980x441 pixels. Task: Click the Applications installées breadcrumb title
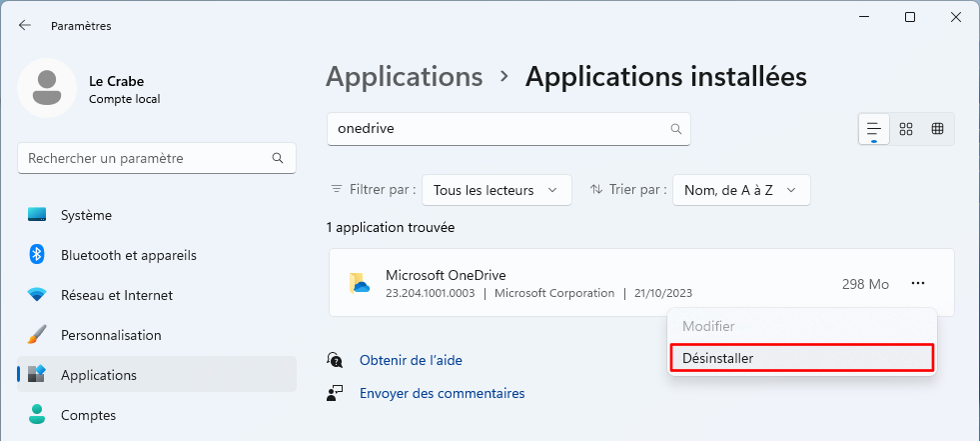(665, 77)
